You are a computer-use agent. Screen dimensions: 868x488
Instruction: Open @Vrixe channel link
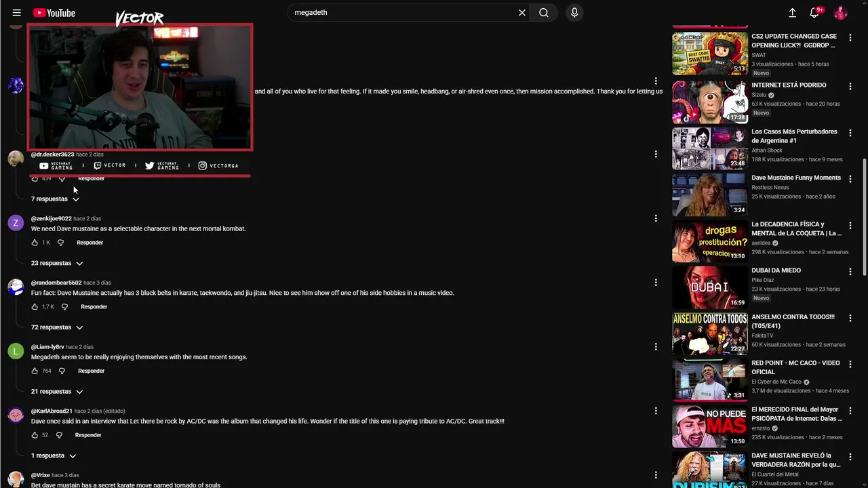tap(41, 476)
